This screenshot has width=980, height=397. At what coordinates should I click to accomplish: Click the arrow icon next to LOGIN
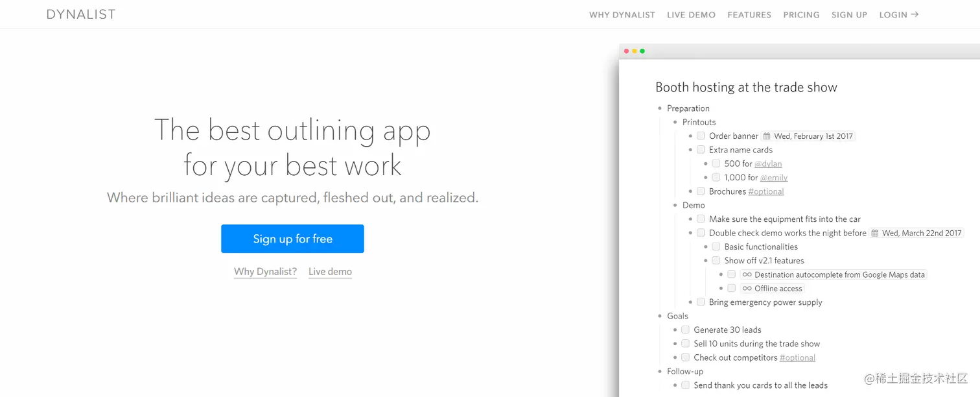tap(915, 14)
